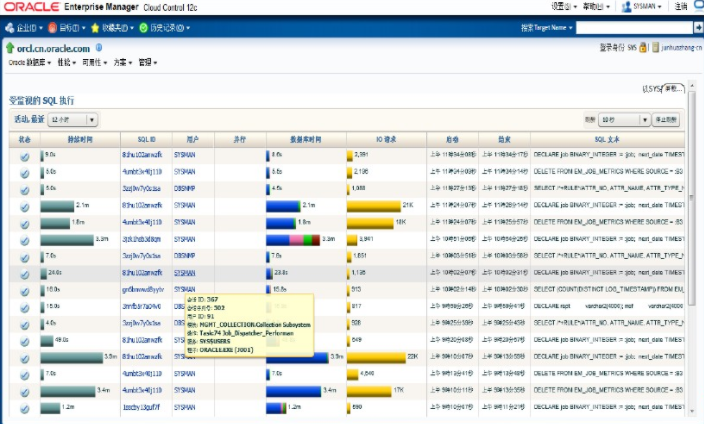704x424 pixels.
Task: Open the History green check icon menu
Action: point(143,28)
